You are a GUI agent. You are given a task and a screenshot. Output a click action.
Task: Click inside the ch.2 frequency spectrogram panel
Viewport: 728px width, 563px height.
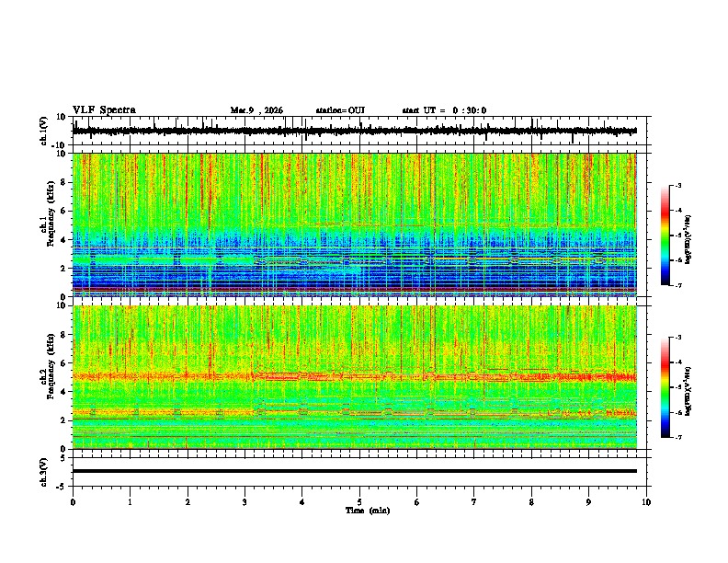coord(354,377)
